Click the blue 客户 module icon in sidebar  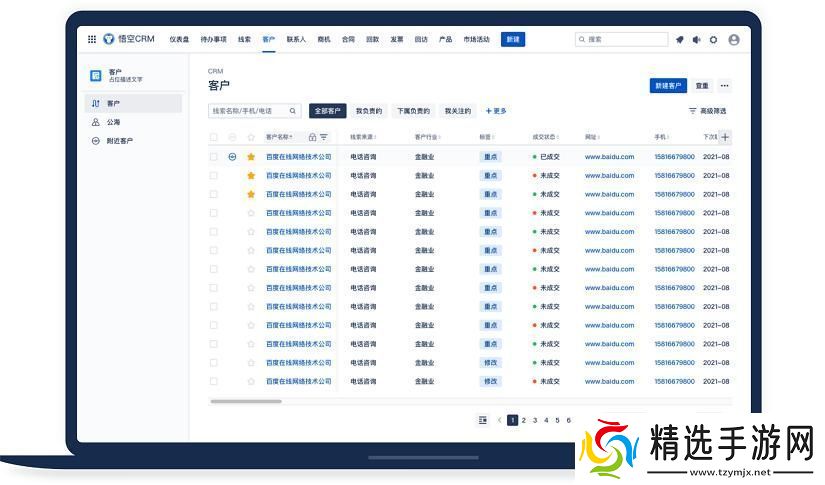coord(95,76)
